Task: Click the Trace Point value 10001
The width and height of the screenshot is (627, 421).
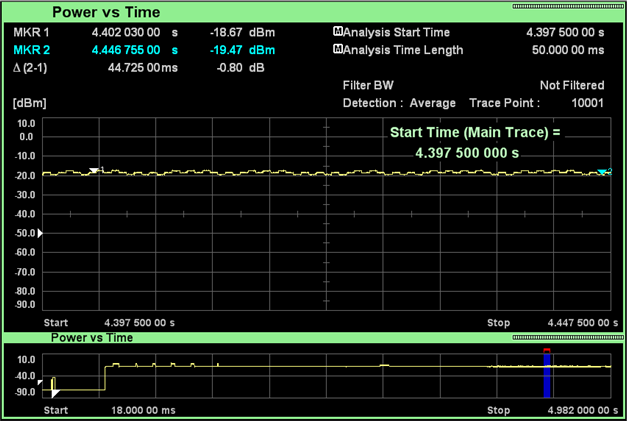Action: point(586,103)
